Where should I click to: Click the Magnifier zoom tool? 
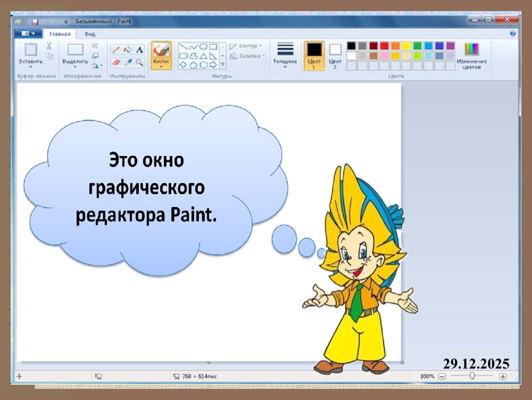[139, 62]
